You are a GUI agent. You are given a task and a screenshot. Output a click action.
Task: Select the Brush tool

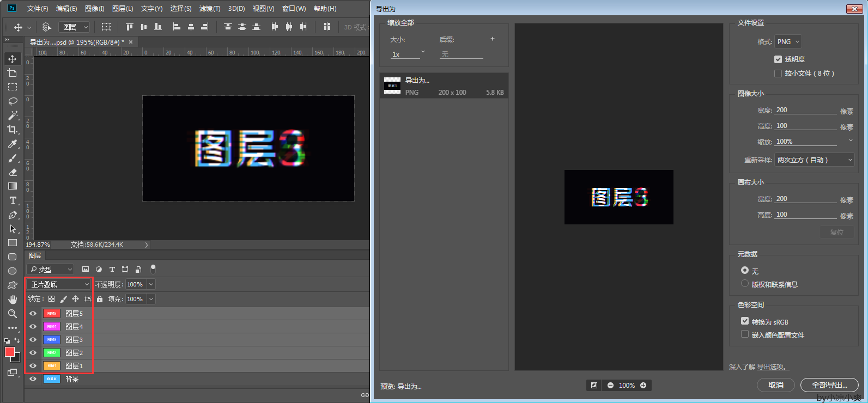pos(13,158)
